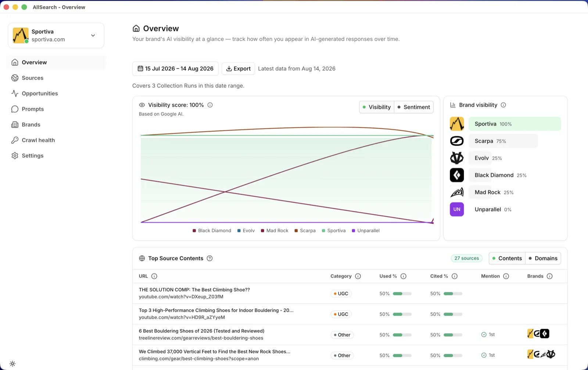Click the Settings gear icon
588x370 pixels.
(15, 156)
